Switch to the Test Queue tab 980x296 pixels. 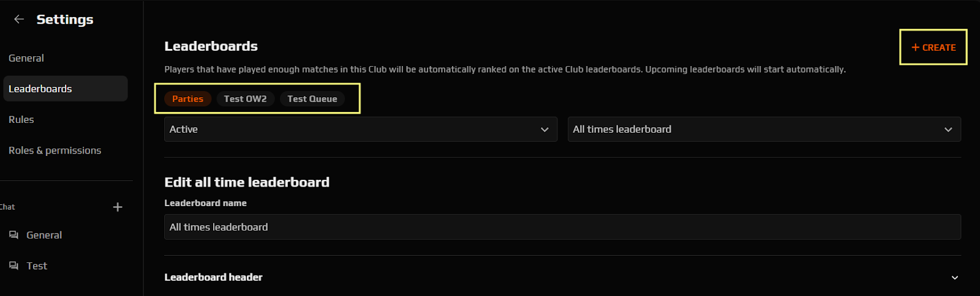(x=312, y=98)
